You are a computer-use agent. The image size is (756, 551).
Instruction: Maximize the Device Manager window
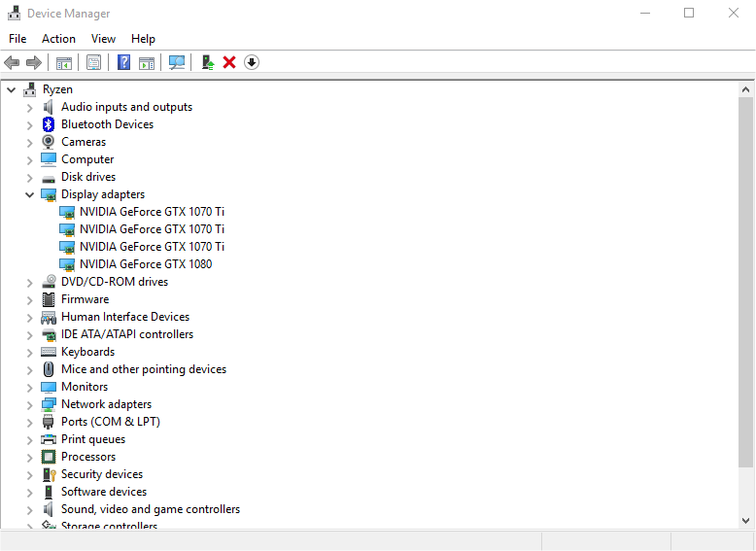[x=689, y=13]
